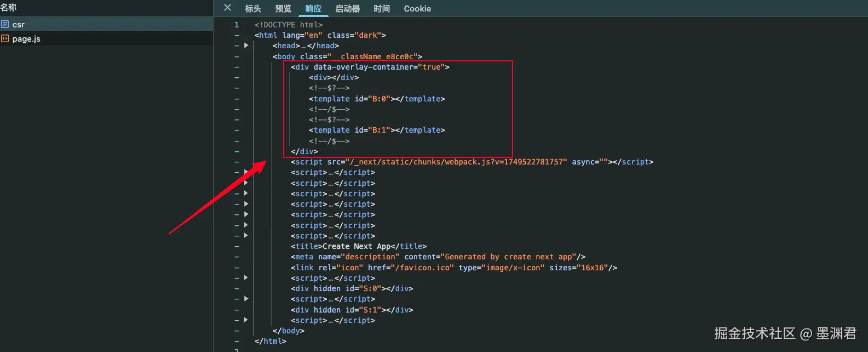Switch to the 时间 tab
This screenshot has width=868, height=352.
point(382,9)
